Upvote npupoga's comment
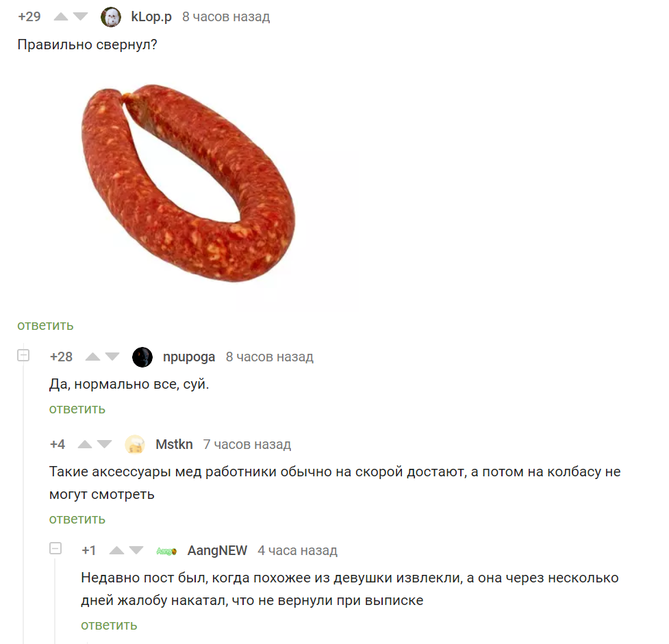The width and height of the screenshot is (669, 644). (92, 357)
